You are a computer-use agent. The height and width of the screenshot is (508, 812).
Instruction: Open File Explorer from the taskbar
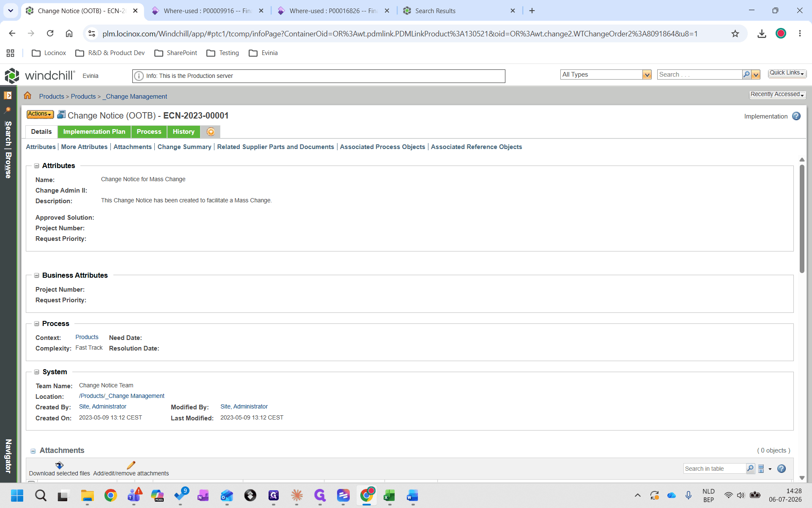tap(87, 495)
